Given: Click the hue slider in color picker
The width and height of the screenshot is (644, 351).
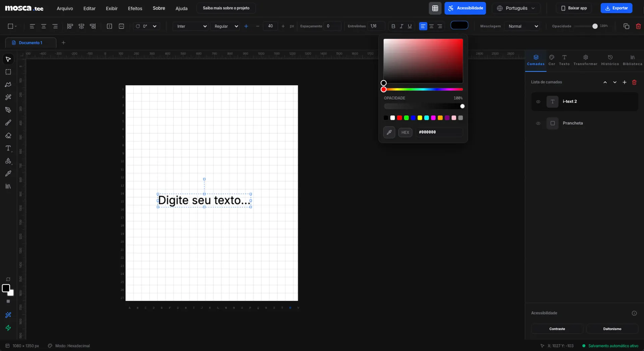Looking at the screenshot, I should [423, 90].
